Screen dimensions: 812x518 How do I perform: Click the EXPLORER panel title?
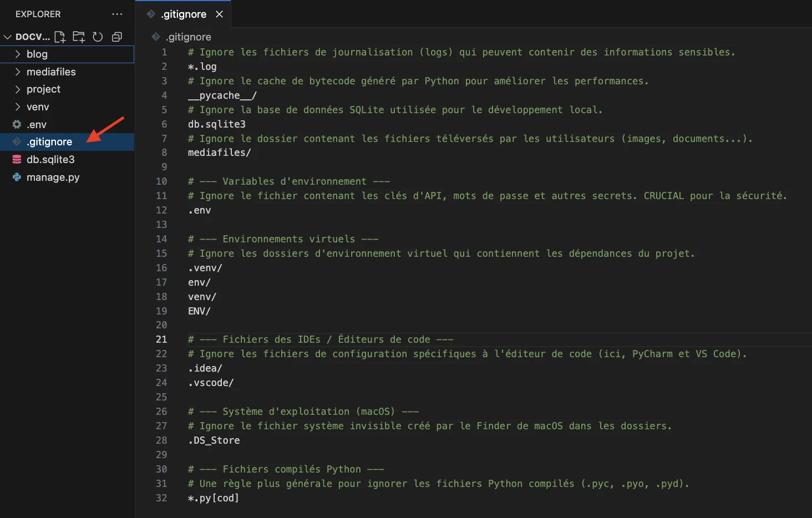pyautogui.click(x=38, y=14)
